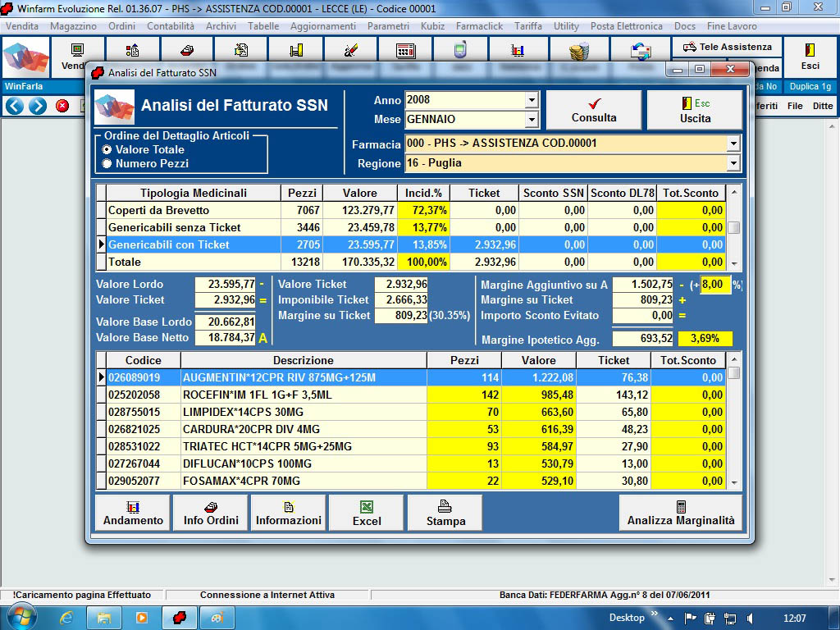The width and height of the screenshot is (840, 630).
Task: Click the 8,00 percentage input field
Action: (x=714, y=285)
